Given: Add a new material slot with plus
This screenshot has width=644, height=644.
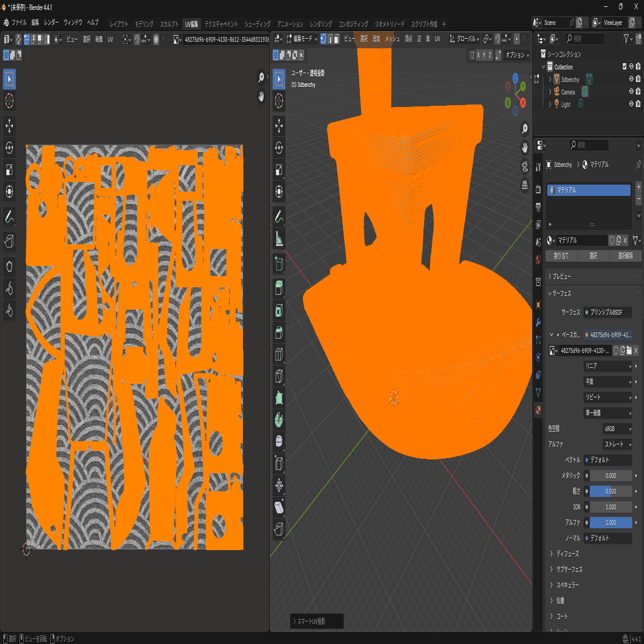Looking at the screenshot, I should pos(638,187).
